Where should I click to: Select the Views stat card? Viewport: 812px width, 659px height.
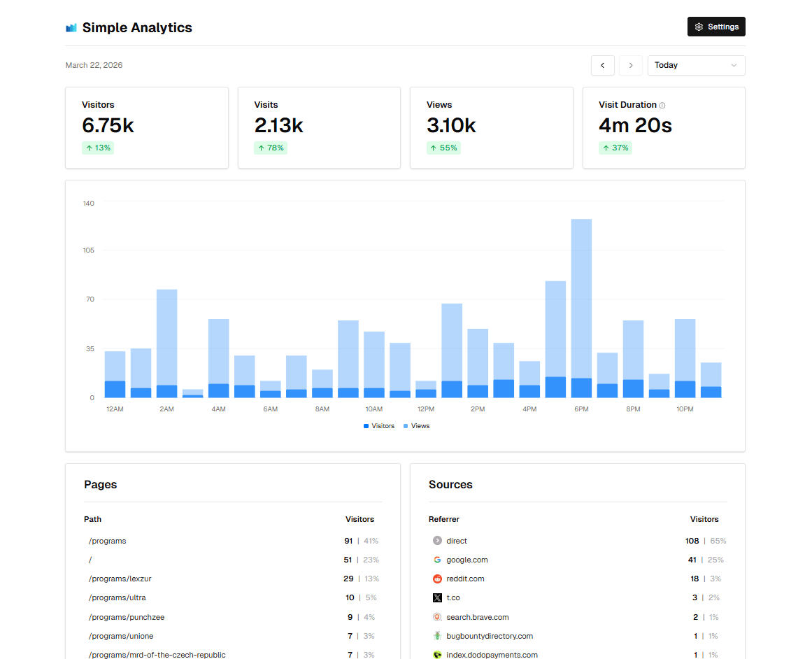492,127
